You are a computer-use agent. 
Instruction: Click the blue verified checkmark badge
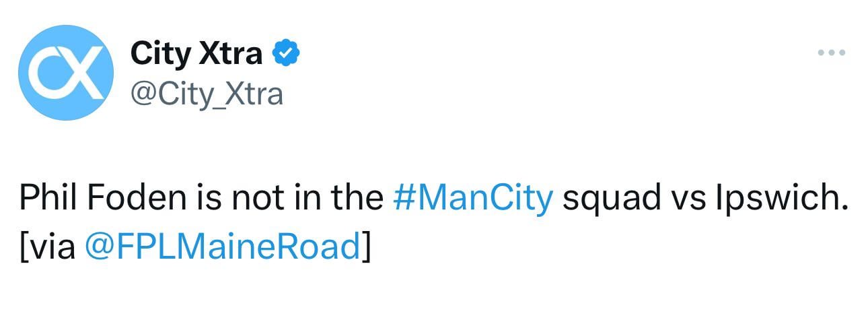[x=286, y=53]
